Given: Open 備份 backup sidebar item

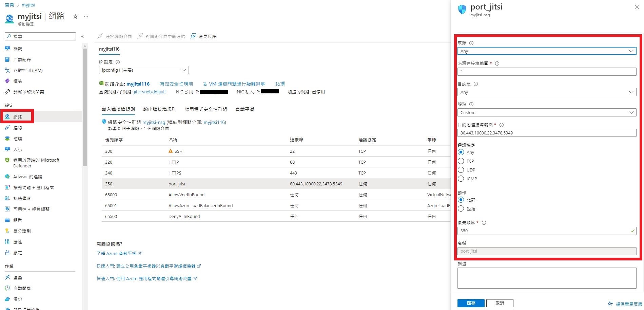Looking at the screenshot, I should click(17, 299).
